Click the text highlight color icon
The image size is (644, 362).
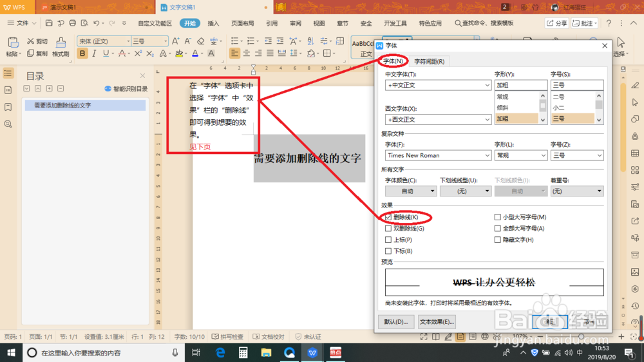click(179, 53)
